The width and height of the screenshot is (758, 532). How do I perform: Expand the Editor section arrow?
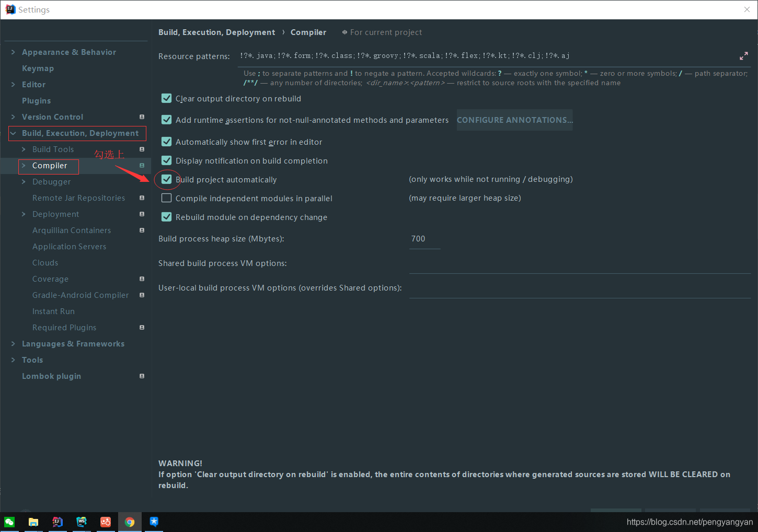point(13,85)
